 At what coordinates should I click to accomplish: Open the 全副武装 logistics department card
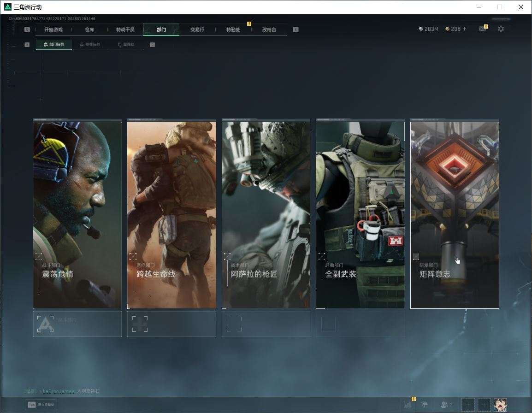(x=361, y=214)
